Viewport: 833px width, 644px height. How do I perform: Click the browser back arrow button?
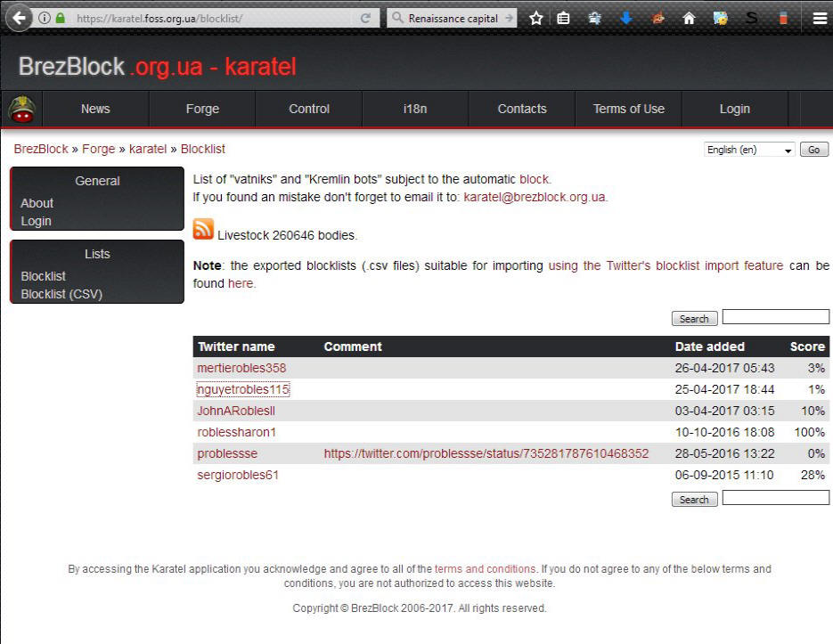click(x=19, y=18)
